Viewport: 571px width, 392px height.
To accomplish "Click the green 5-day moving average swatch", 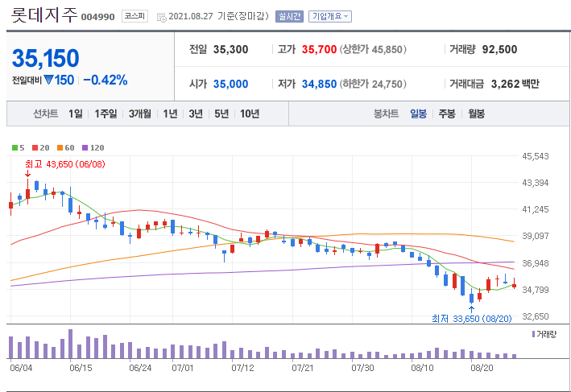I will tap(15, 148).
